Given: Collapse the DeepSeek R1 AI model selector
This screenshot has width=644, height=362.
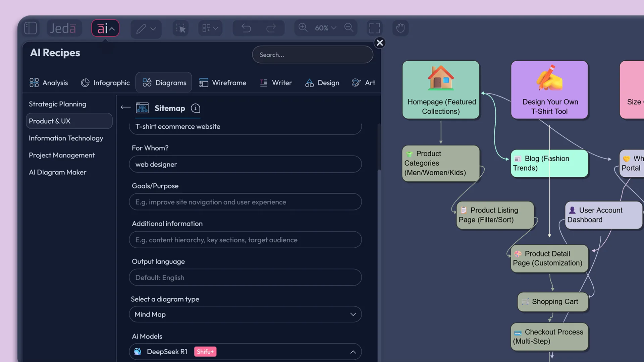Looking at the screenshot, I should pos(353,352).
